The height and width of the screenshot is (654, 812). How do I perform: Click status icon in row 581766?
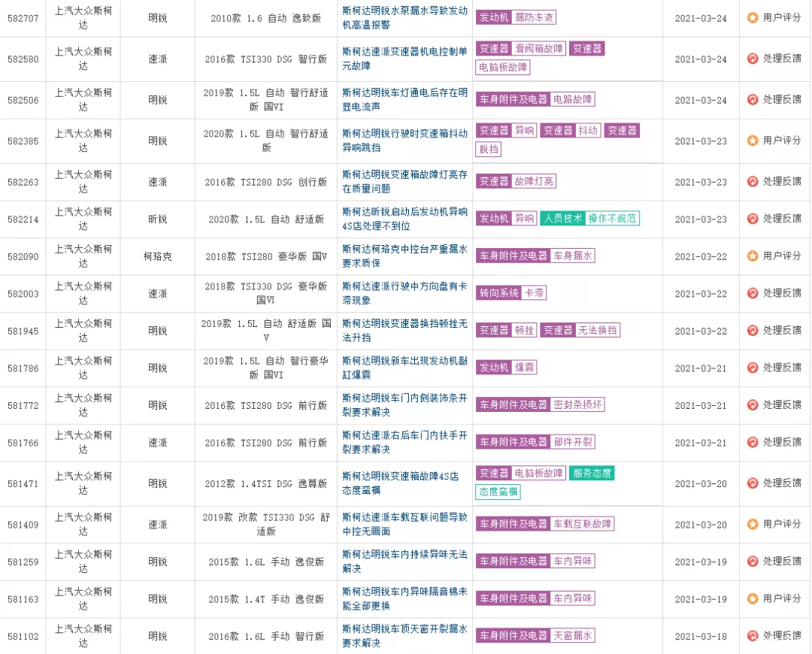pos(753,442)
